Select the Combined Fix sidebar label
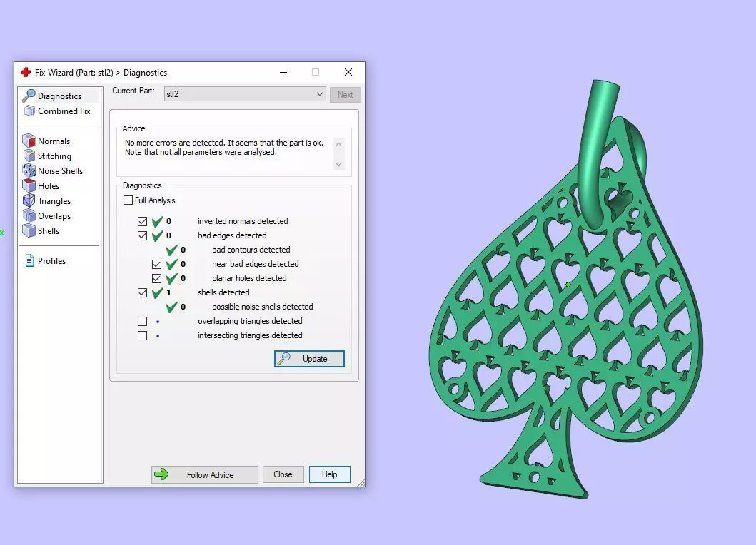 [64, 111]
